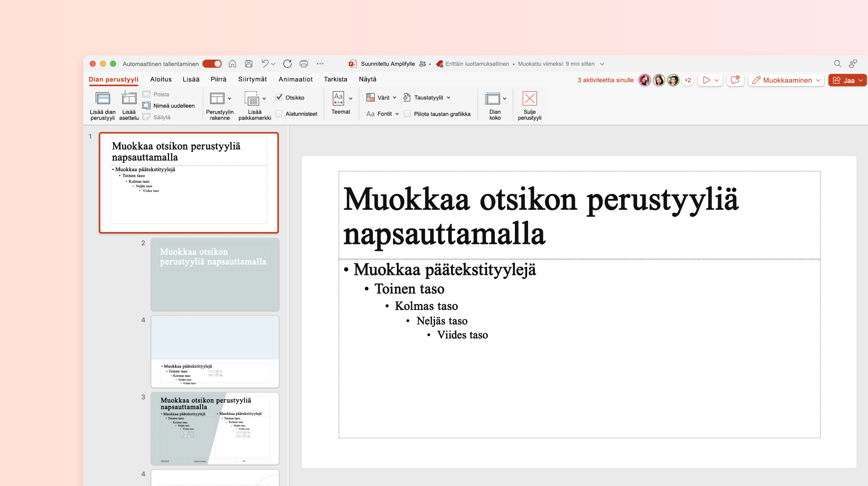
Task: Expand the slideshow play options arrow
Action: pos(717,81)
